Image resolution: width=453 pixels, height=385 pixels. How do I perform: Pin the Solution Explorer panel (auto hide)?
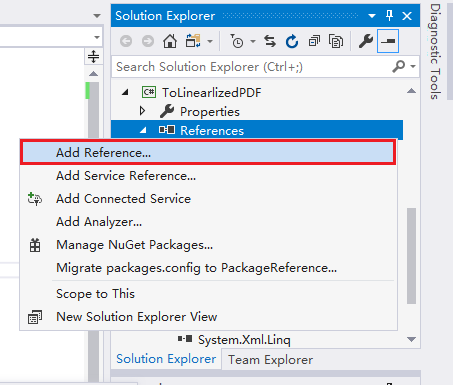point(389,15)
